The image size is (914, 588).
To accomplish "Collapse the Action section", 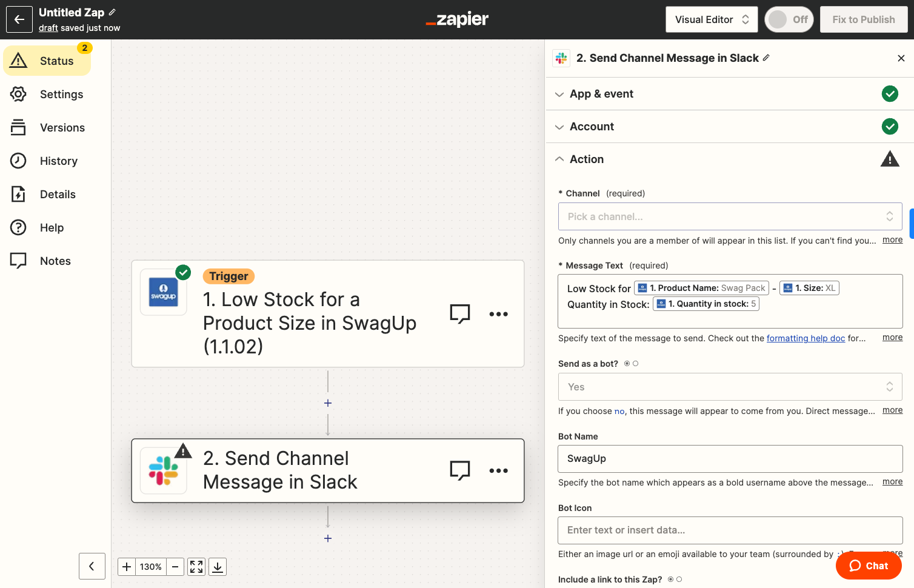I will point(730,159).
